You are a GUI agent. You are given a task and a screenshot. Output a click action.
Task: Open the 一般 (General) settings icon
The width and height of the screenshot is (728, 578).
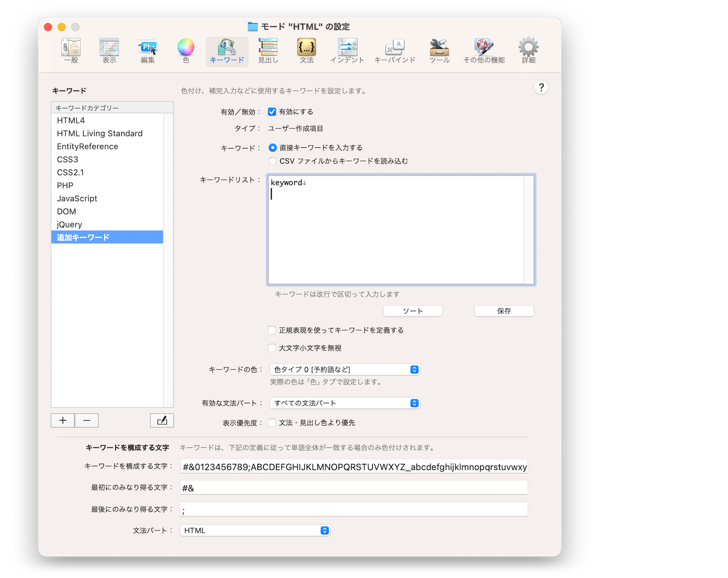pyautogui.click(x=71, y=48)
